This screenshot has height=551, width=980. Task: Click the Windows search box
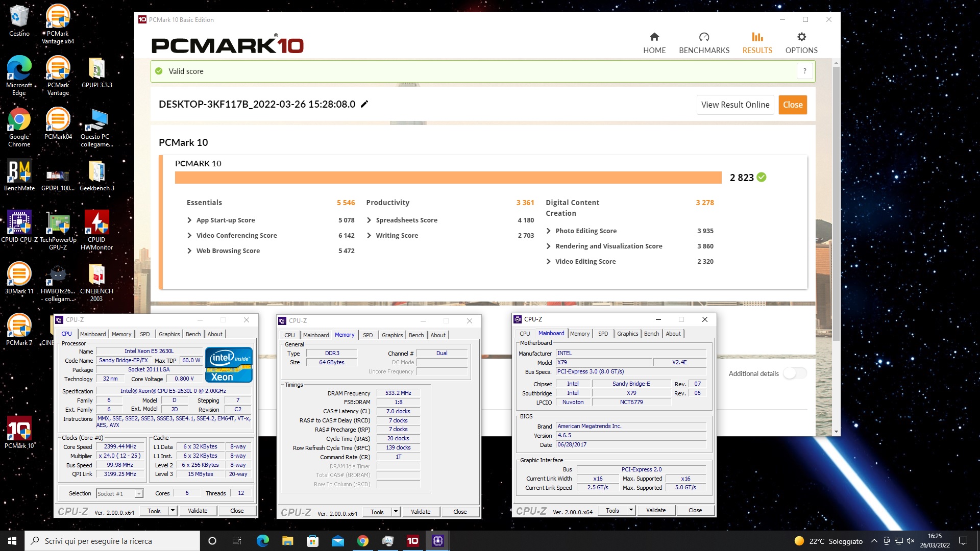pyautogui.click(x=112, y=541)
